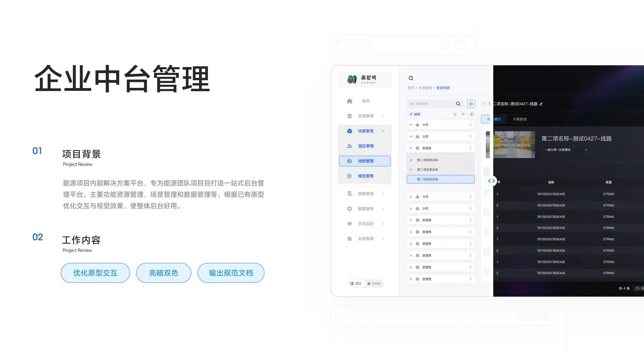
Task: Expand the 数据管理 menu chevron
Action: [x=383, y=194]
